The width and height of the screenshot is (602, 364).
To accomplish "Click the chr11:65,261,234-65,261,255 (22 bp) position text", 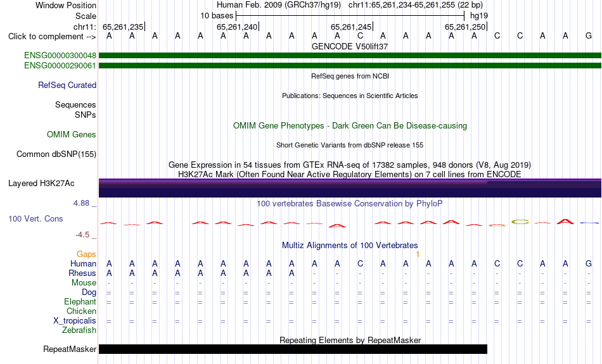I will click(x=416, y=5).
